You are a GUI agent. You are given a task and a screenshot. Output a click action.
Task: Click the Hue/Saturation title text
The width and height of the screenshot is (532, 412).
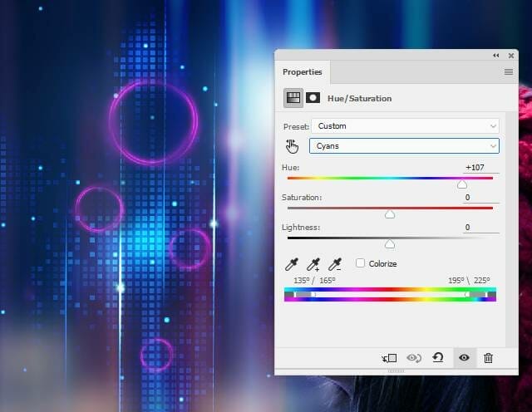click(359, 98)
